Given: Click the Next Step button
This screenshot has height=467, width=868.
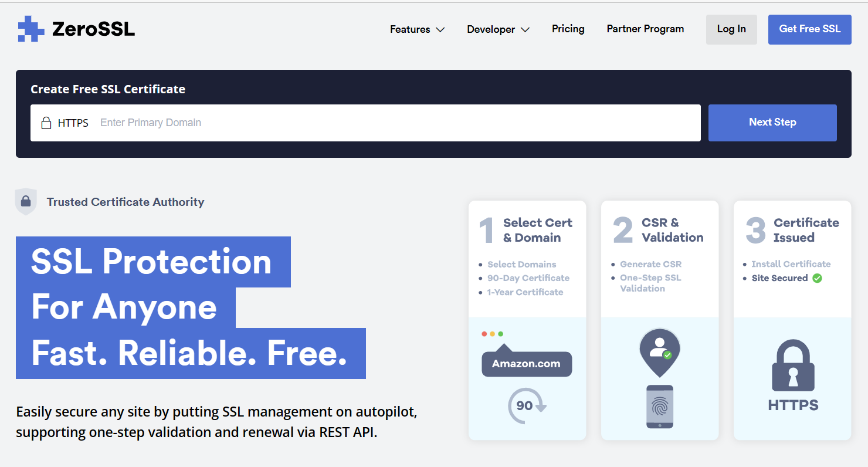Looking at the screenshot, I should 772,123.
